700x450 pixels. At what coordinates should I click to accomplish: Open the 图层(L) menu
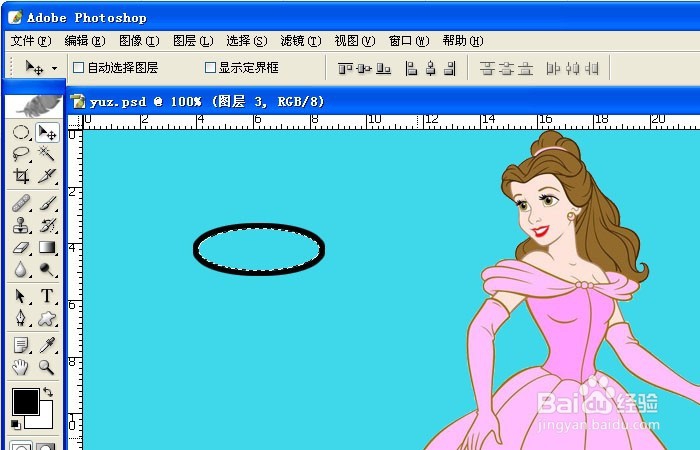(193, 41)
